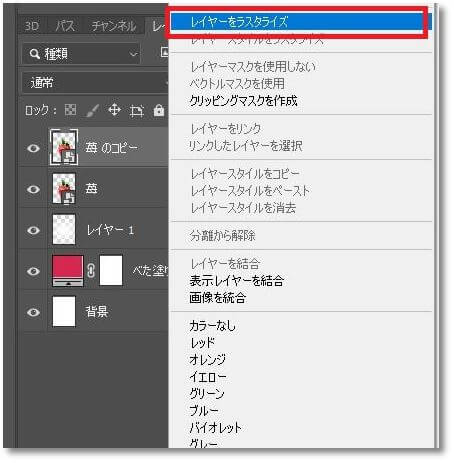The image size is (454, 463).
Task: Open the 種類 filter dropdown
Action: pyautogui.click(x=81, y=54)
